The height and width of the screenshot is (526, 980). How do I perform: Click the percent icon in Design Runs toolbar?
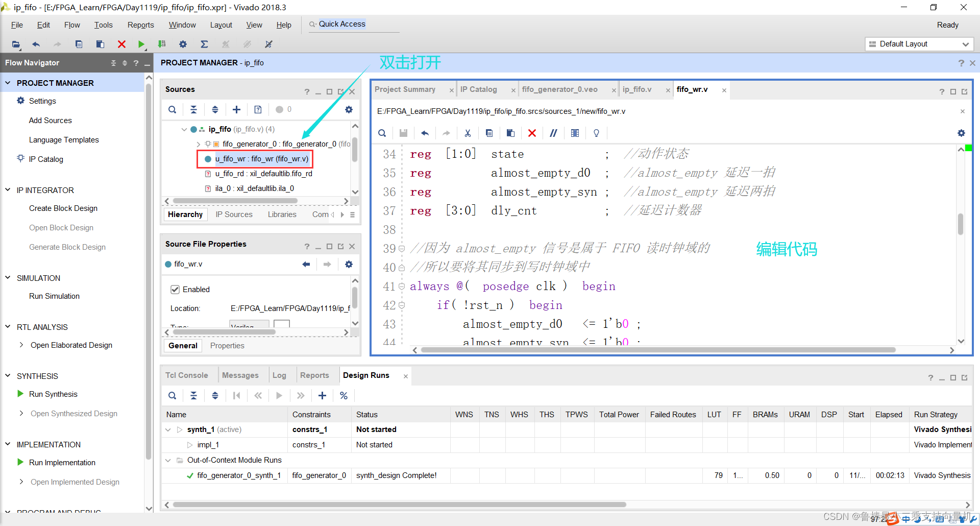click(x=344, y=396)
